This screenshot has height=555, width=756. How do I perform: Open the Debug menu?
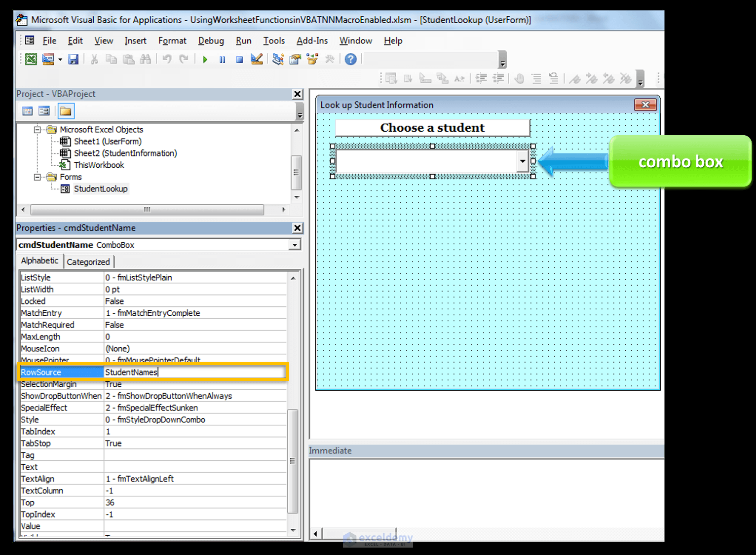[x=211, y=41]
